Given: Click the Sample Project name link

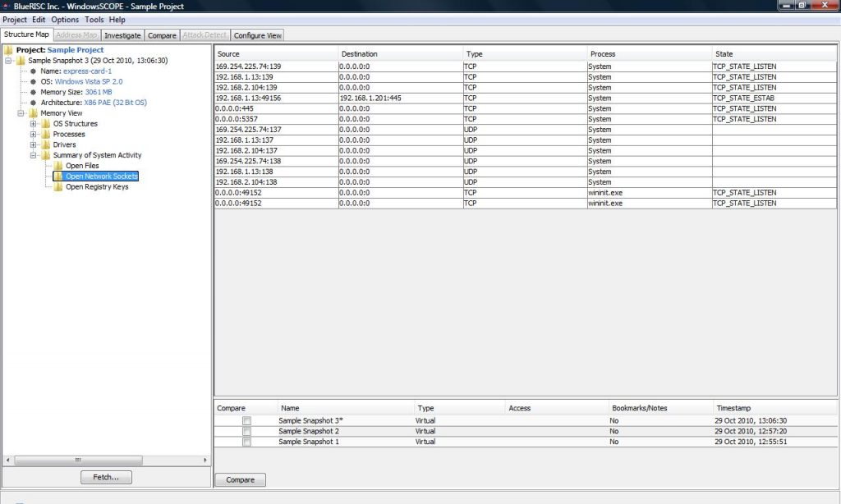Looking at the screenshot, I should [x=75, y=50].
